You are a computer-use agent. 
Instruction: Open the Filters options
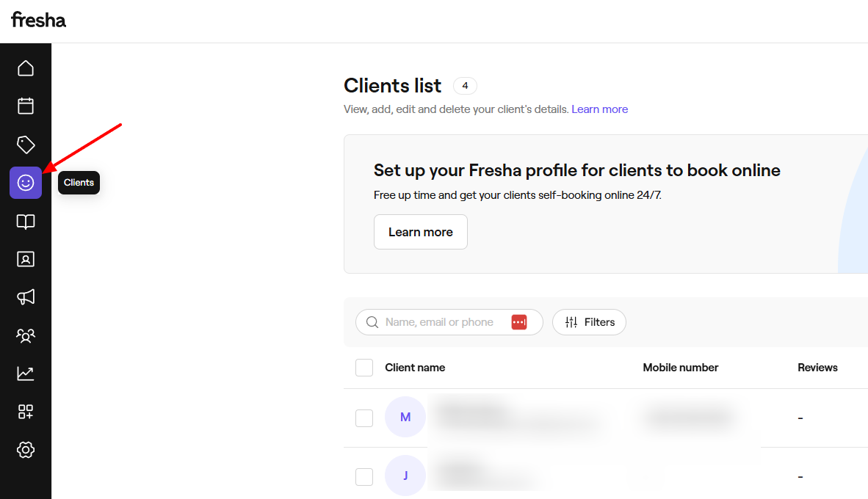click(x=589, y=322)
